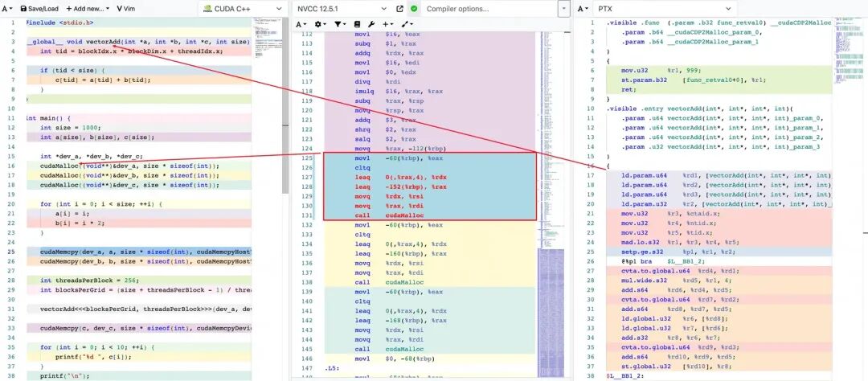This screenshot has height=381, width=868.
Task: Open the PTX pane font size menu
Action: pyautogui.click(x=583, y=9)
